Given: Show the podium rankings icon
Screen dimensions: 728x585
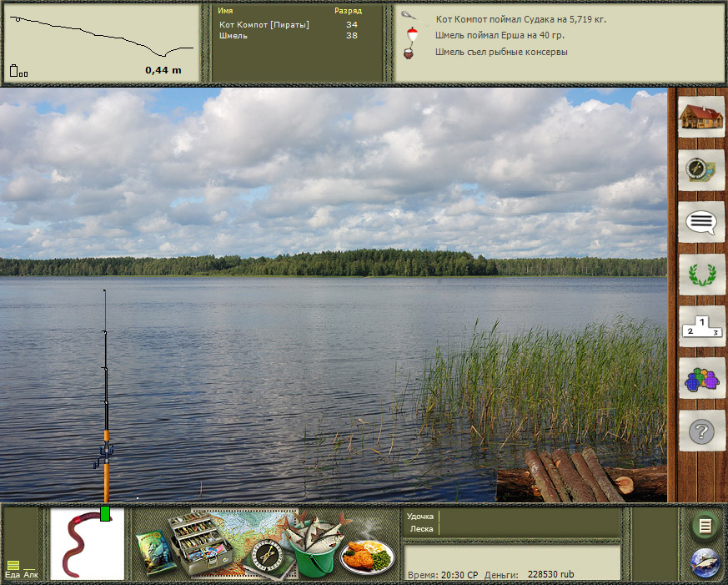Looking at the screenshot, I should pos(700,327).
